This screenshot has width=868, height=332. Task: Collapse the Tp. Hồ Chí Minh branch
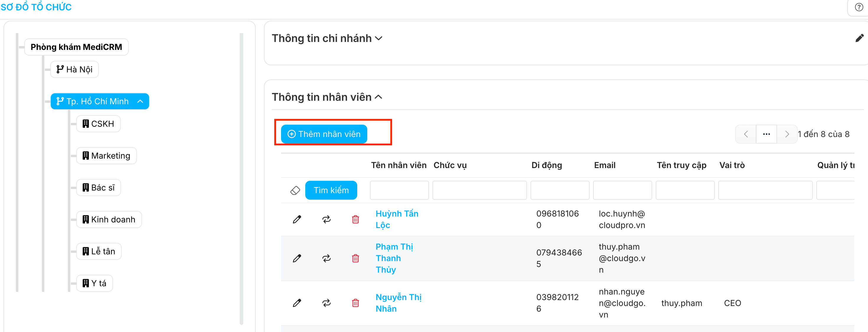[x=141, y=101]
